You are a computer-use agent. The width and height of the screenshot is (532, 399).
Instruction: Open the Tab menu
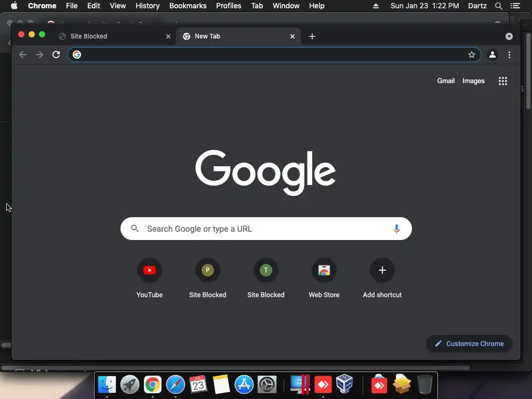(x=257, y=6)
